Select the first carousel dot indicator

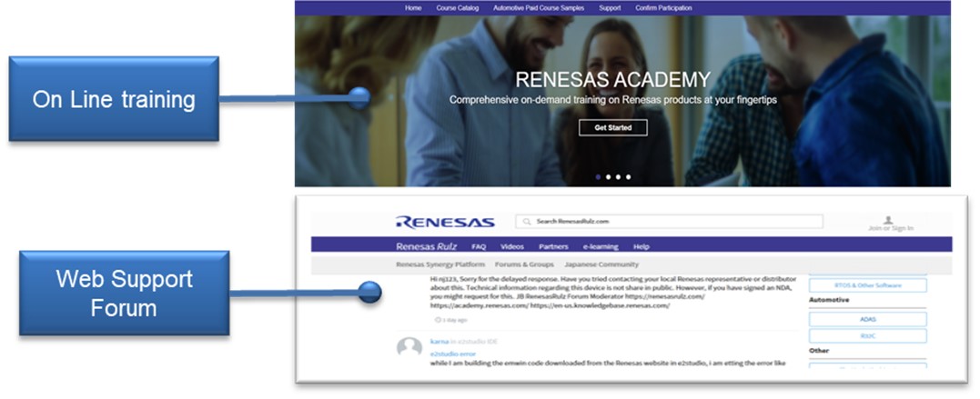(x=598, y=176)
